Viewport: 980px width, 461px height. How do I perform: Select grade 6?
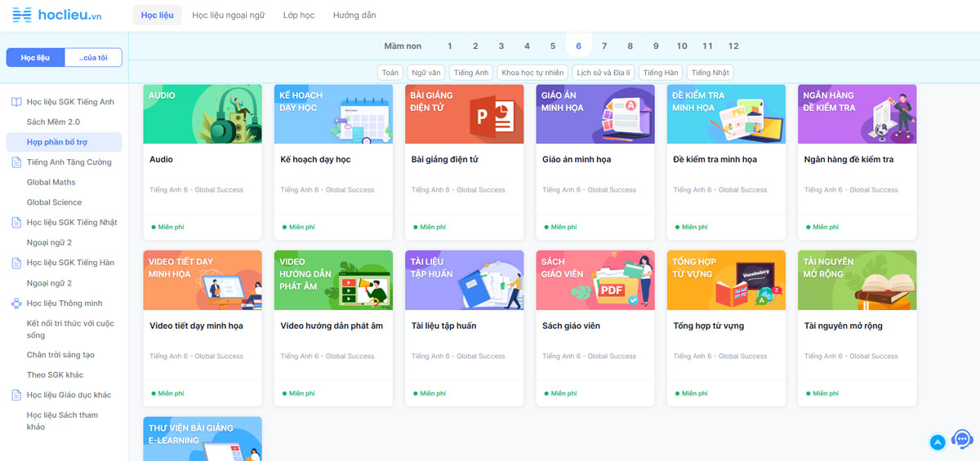[x=578, y=46]
